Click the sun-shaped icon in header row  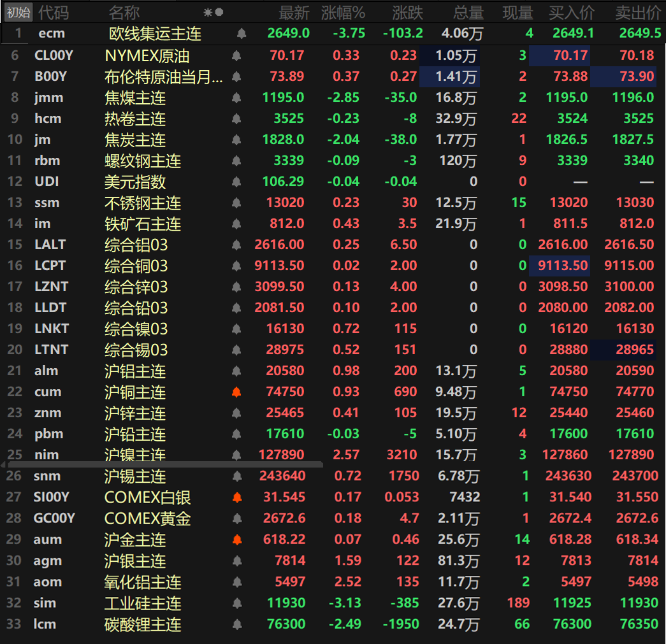[208, 12]
